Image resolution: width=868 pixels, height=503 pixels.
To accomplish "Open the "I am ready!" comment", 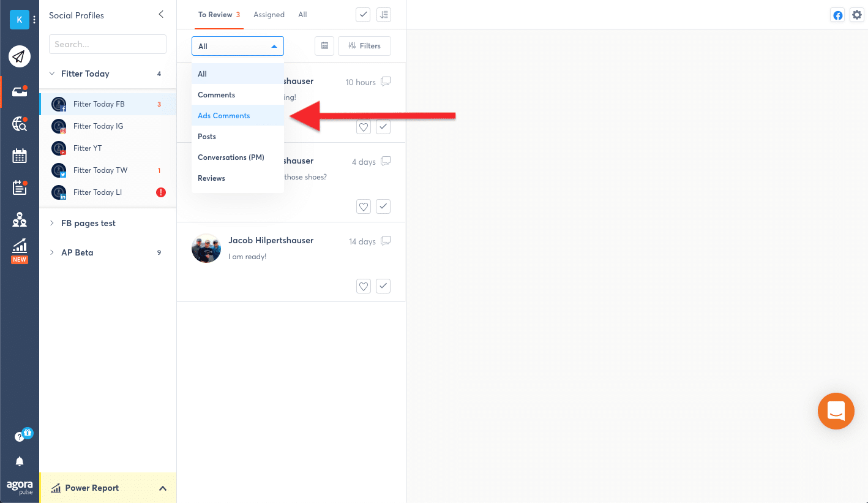I will point(247,257).
